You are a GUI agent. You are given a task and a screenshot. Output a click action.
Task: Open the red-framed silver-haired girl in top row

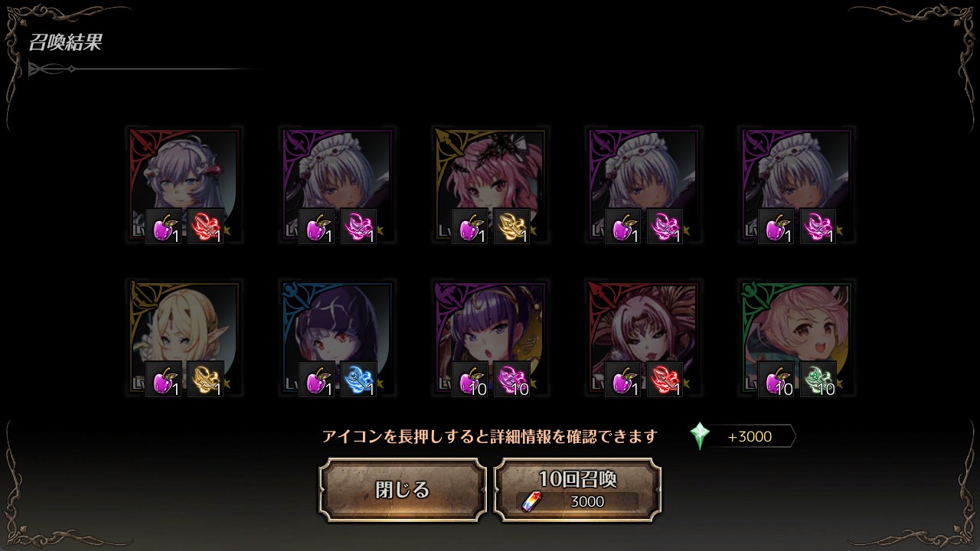click(x=184, y=184)
